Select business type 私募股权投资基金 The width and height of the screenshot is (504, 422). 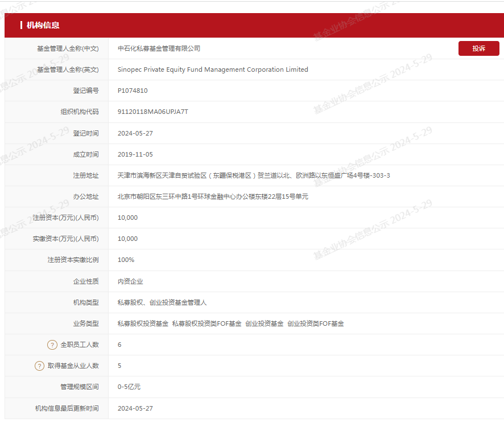(143, 323)
